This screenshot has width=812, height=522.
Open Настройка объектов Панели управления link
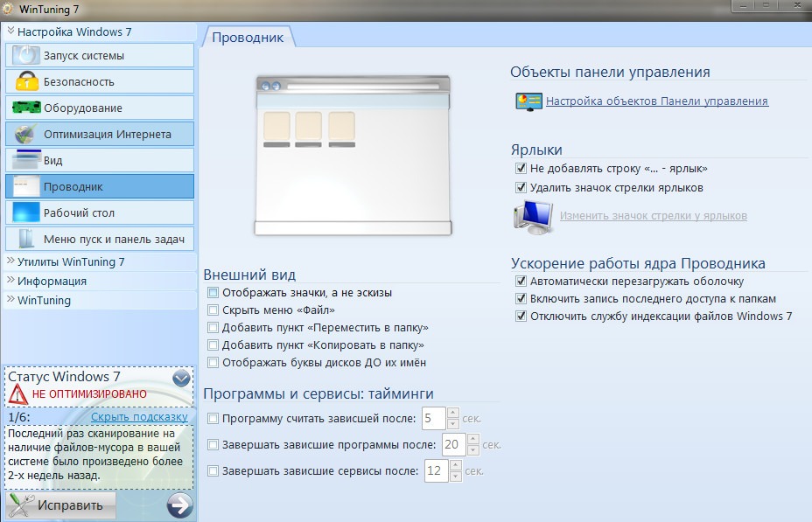656,101
